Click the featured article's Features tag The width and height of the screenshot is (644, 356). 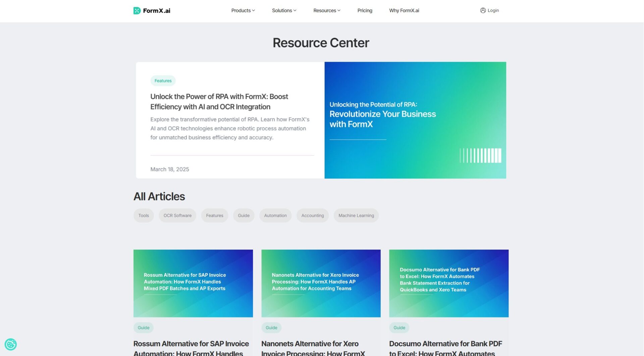coord(163,81)
